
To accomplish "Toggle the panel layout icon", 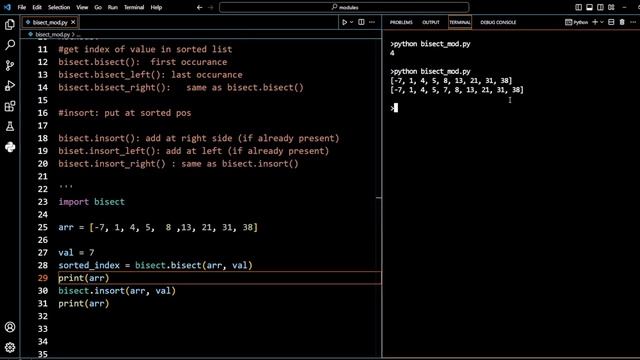I will tap(589, 7).
